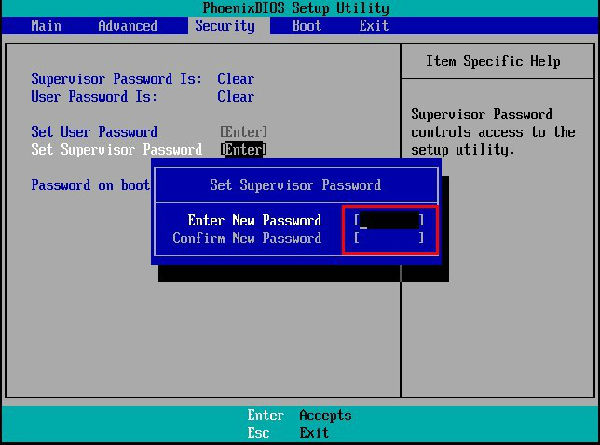The height and width of the screenshot is (445, 600).
Task: Click highlighted [Enter] beside Set Supervisor Password
Action: tap(243, 150)
